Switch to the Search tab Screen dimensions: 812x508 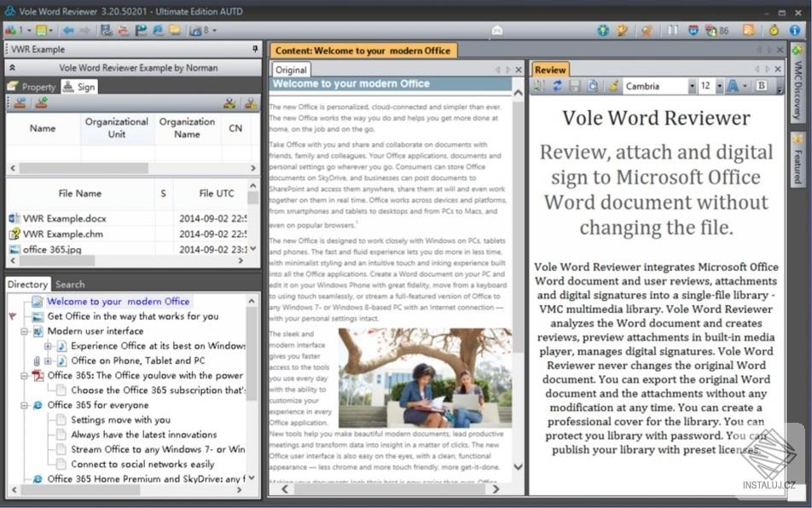tap(70, 284)
